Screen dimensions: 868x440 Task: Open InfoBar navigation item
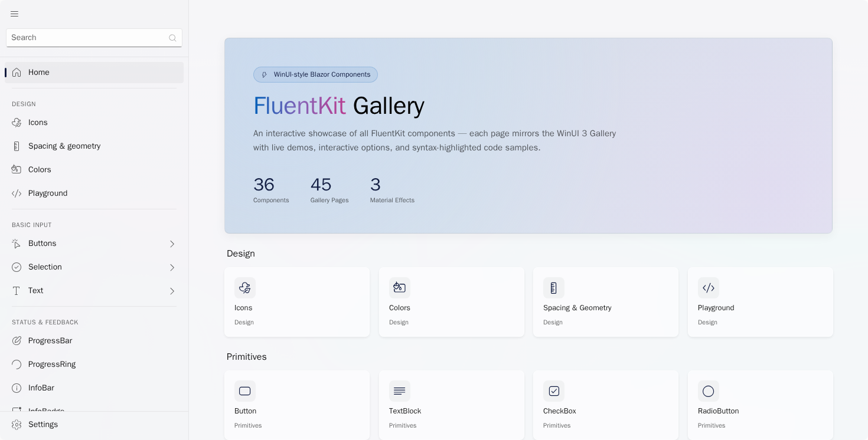click(94, 388)
